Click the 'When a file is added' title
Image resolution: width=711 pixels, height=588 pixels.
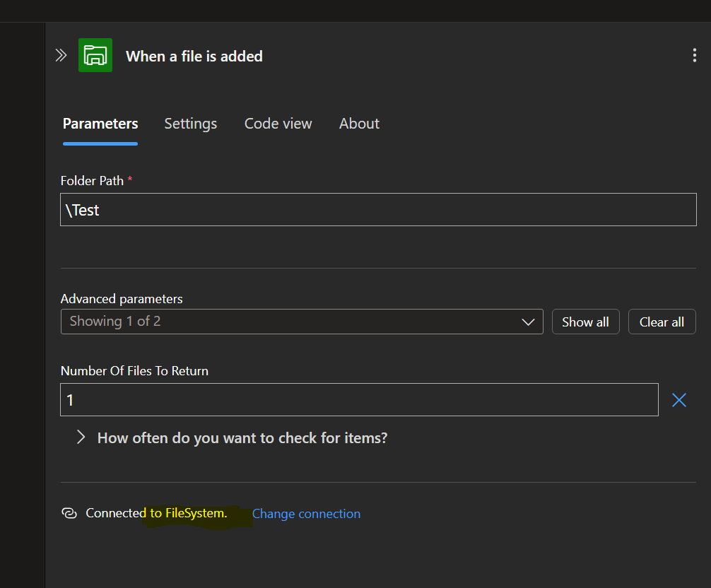[x=194, y=57]
